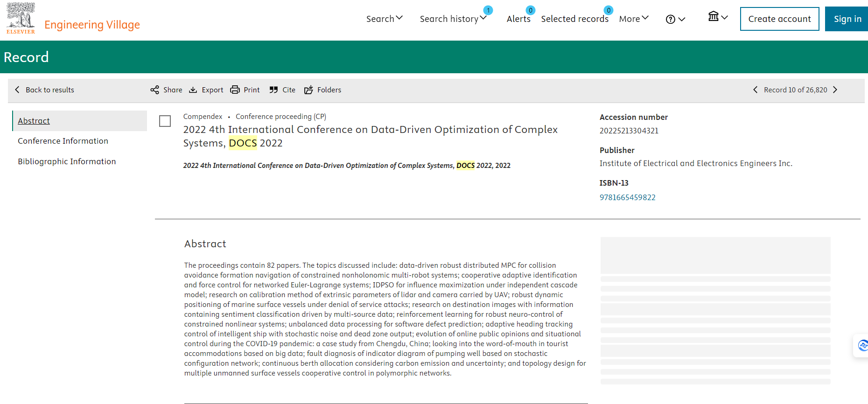Screen dimensions: 868x404
Task: Click the Print printer icon
Action: [x=235, y=90]
